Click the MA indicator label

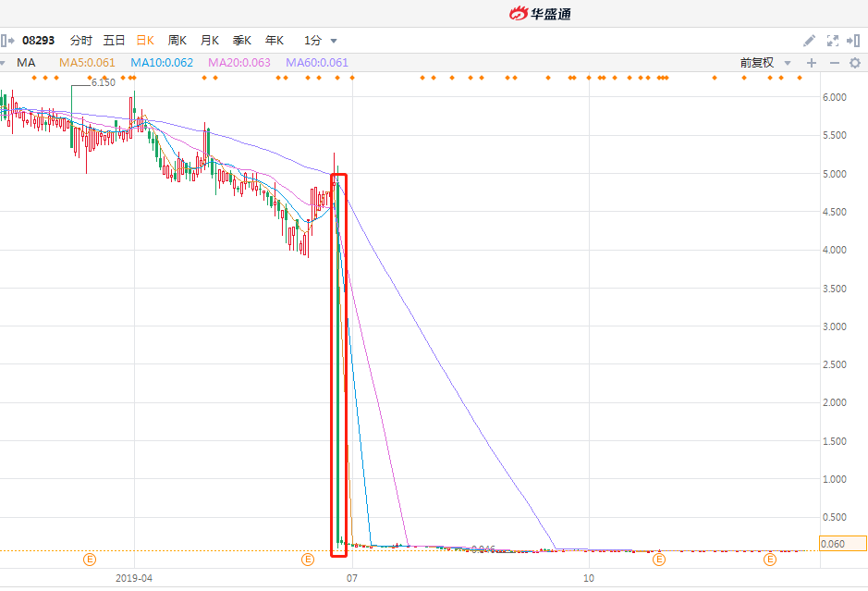tap(26, 63)
